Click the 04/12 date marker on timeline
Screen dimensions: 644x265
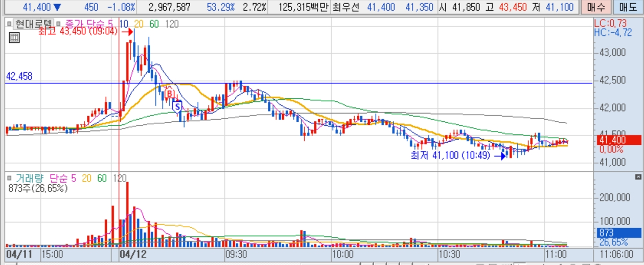coord(129,254)
